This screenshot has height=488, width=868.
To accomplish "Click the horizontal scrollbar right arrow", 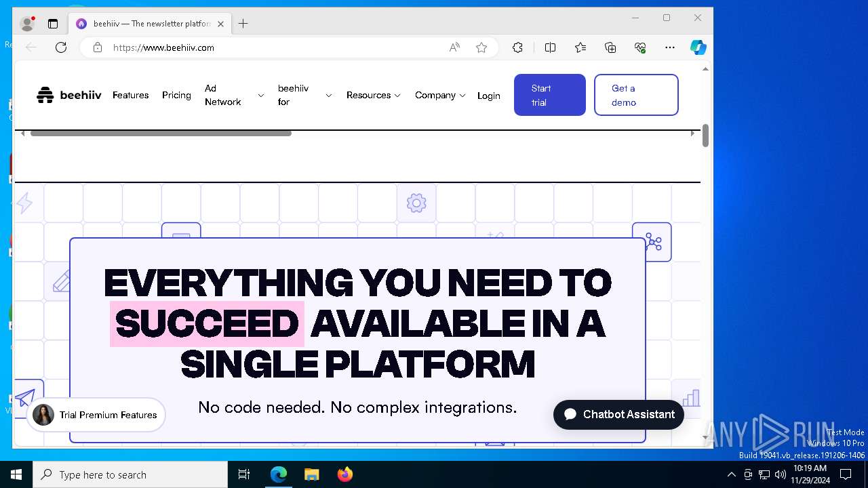I will (692, 134).
